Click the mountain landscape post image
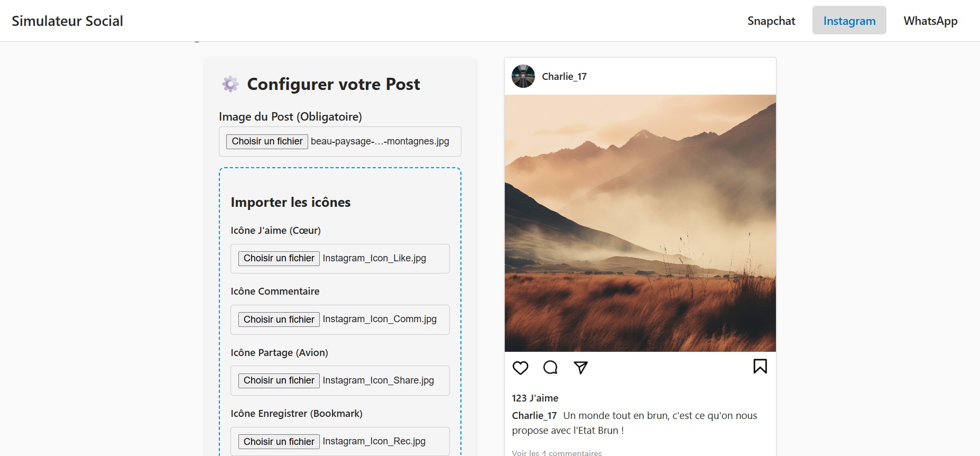This screenshot has height=456, width=980. 640,223
